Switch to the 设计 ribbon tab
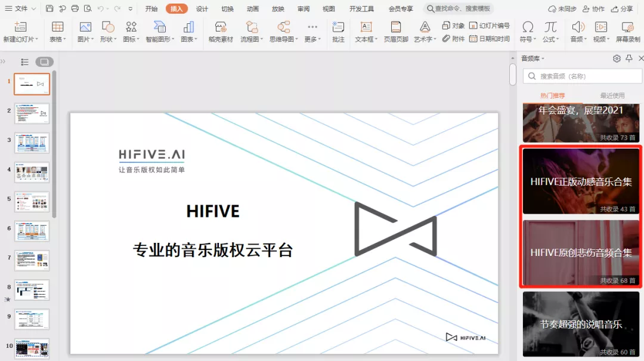This screenshot has height=361, width=644. coord(202,8)
